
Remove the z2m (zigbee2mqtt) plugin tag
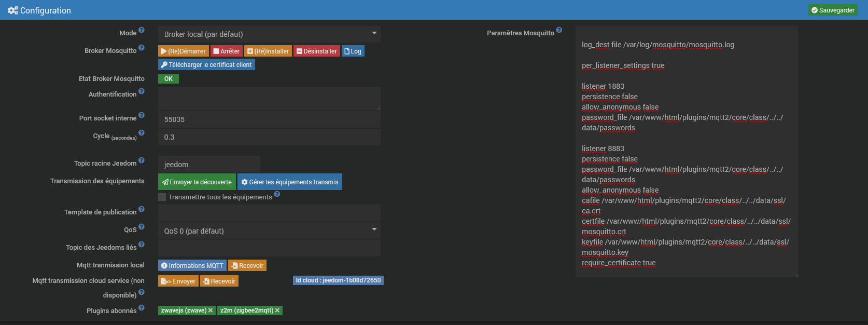pyautogui.click(x=277, y=310)
